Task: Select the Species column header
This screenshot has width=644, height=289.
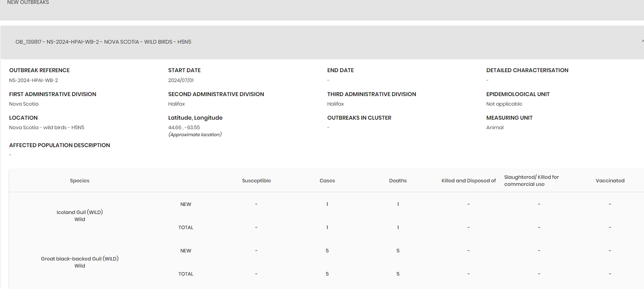Action: [80, 181]
